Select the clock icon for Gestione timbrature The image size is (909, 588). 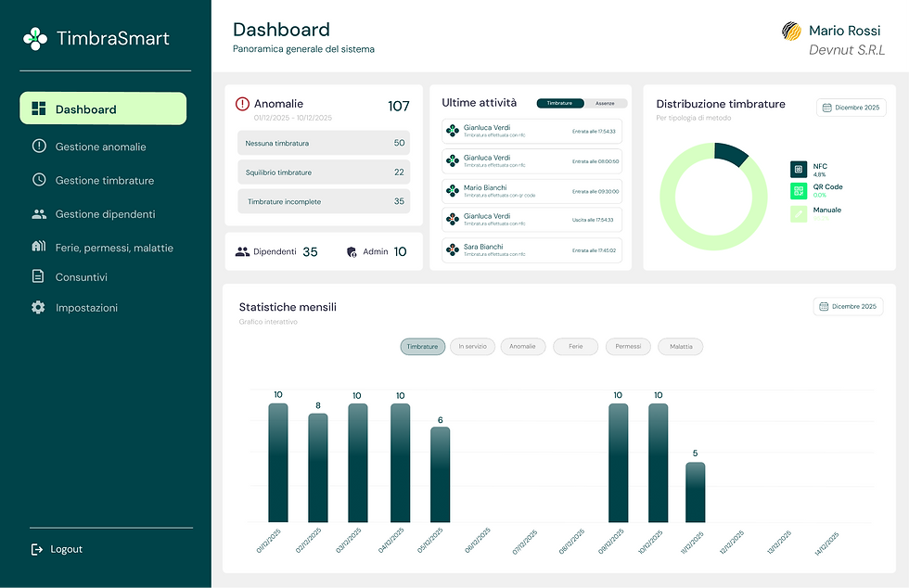coord(37,180)
